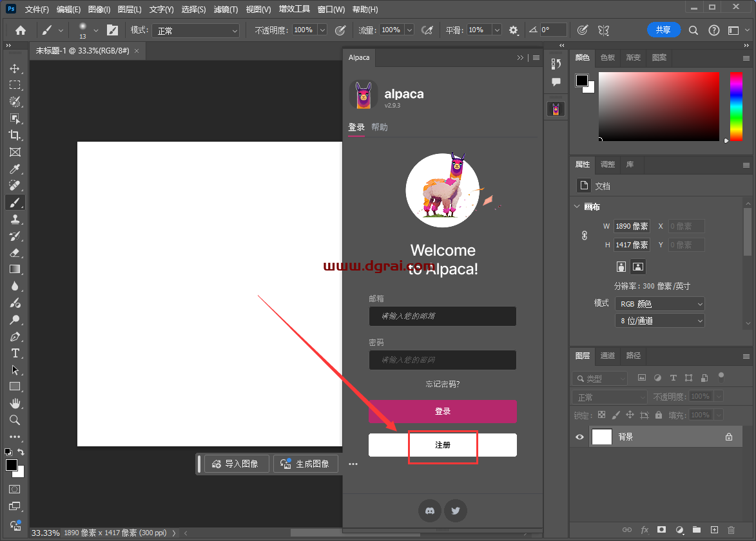Expand the RGB 颜色 mode dropdown
Image resolution: width=756 pixels, height=541 pixels.
click(659, 303)
